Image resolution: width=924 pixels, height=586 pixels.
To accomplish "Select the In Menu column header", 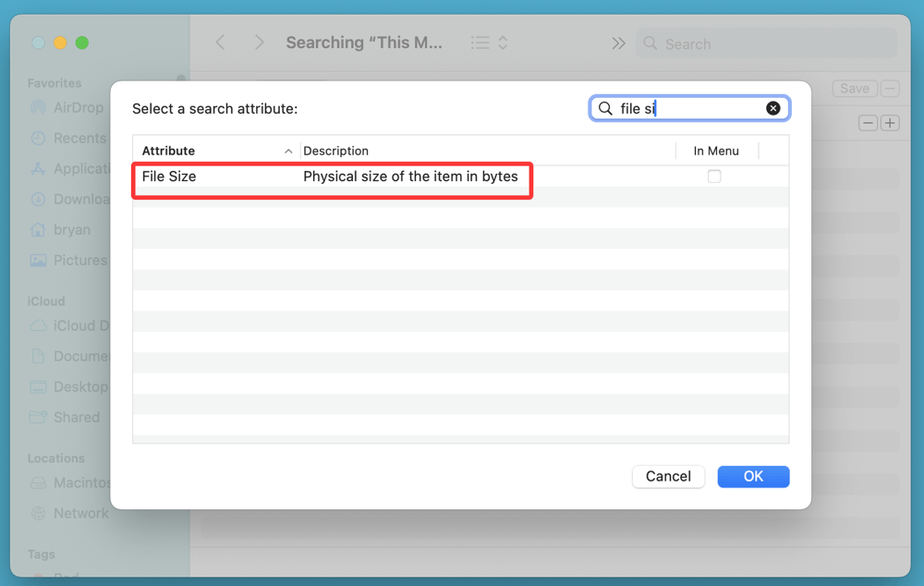I will [716, 150].
